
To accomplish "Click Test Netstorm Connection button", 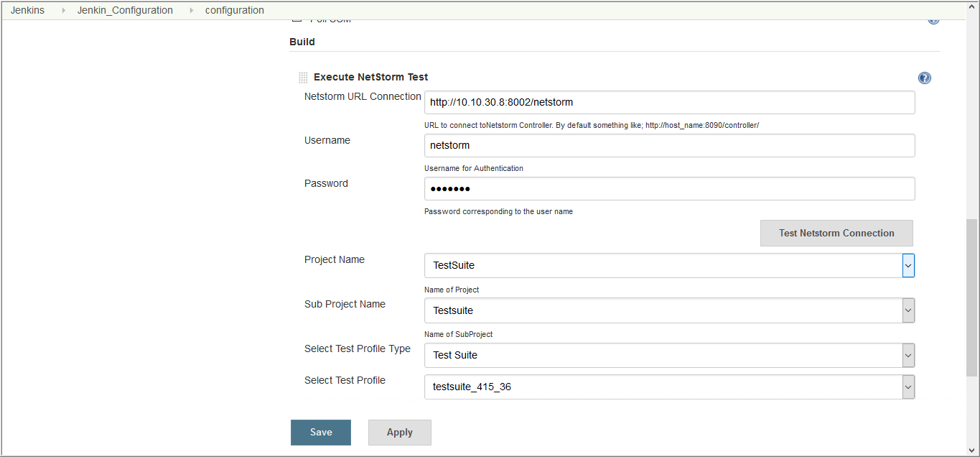I will (836, 233).
